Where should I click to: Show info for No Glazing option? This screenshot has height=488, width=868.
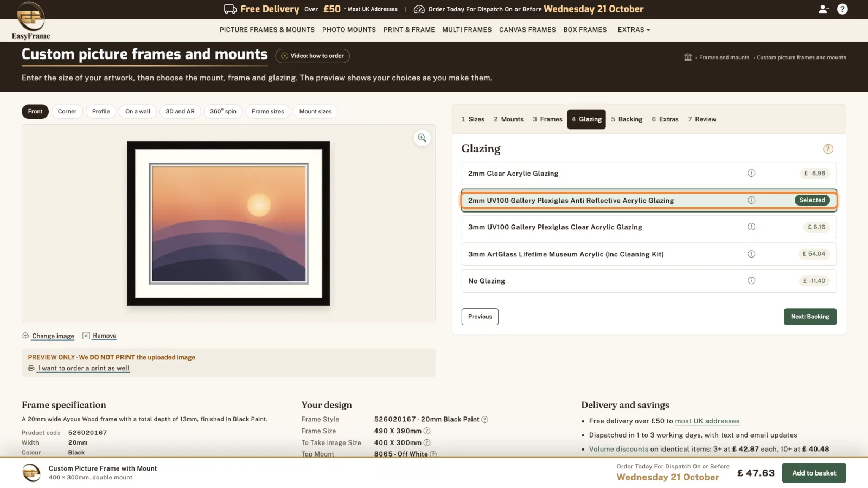coord(751,280)
